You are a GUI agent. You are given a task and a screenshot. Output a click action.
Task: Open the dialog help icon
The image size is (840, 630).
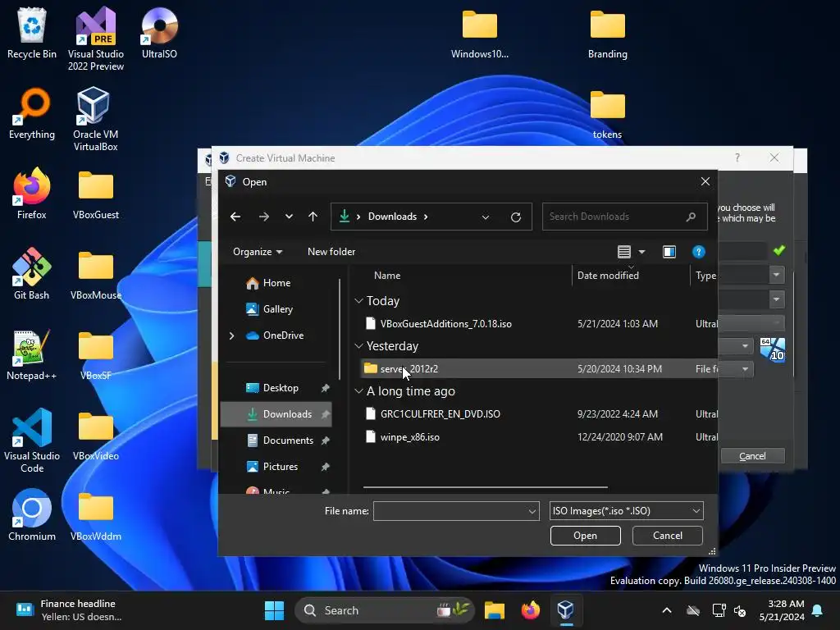[699, 252]
